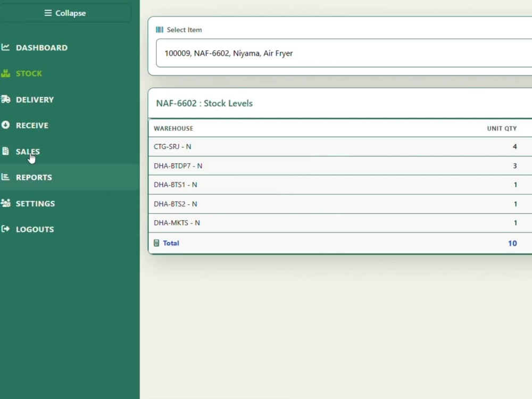Click the WAREHOUSE column header
This screenshot has width=532, height=399.
coord(173,128)
